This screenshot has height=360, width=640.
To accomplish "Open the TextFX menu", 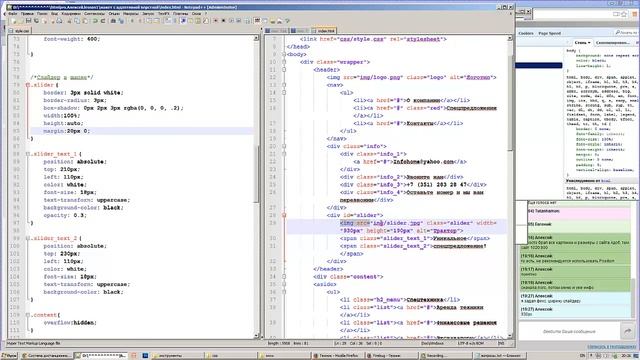I will [x=163, y=13].
